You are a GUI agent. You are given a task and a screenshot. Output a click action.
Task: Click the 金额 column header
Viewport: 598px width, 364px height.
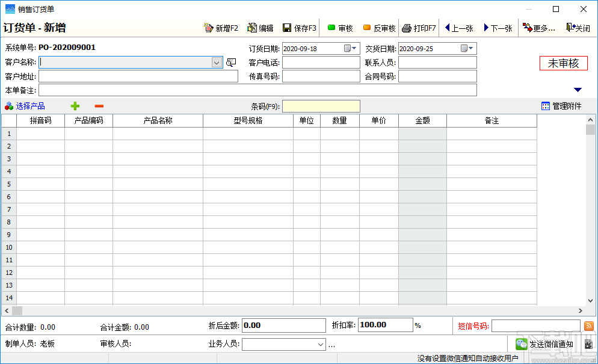coord(422,120)
